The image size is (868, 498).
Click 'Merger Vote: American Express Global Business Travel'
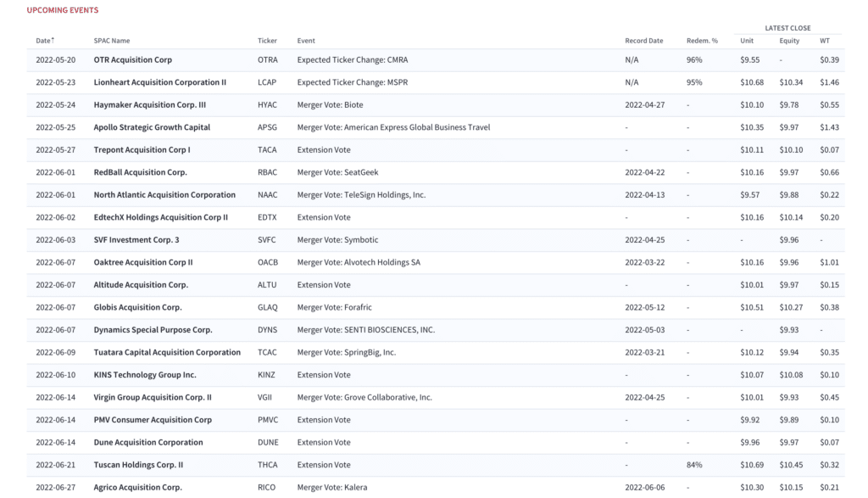[393, 127]
